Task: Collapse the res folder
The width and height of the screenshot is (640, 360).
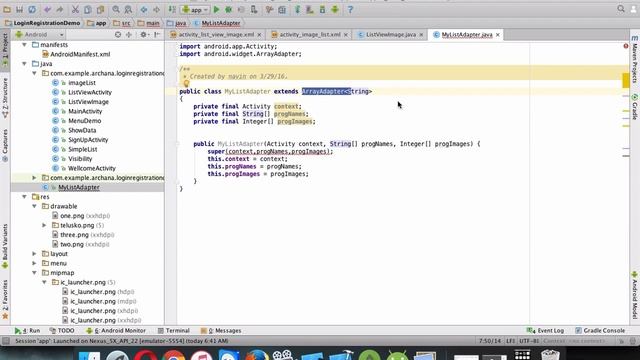Action: click(x=24, y=197)
